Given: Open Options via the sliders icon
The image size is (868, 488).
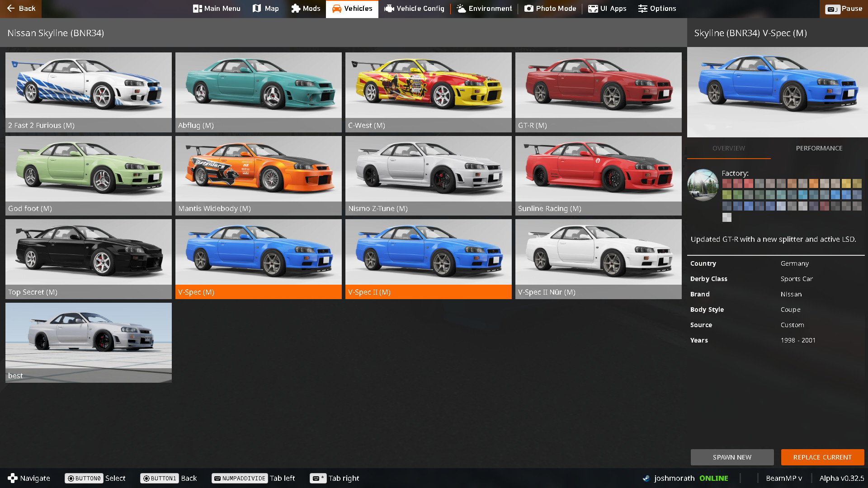Looking at the screenshot, I should (x=642, y=9).
